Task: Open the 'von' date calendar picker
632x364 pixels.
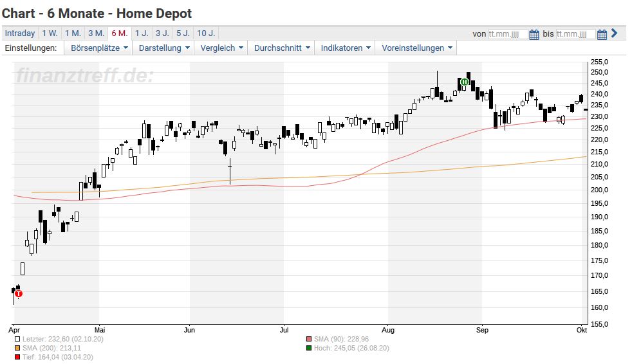Action: click(x=534, y=34)
